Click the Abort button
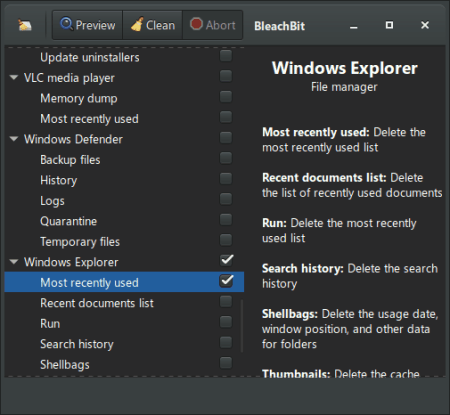 tap(212, 25)
